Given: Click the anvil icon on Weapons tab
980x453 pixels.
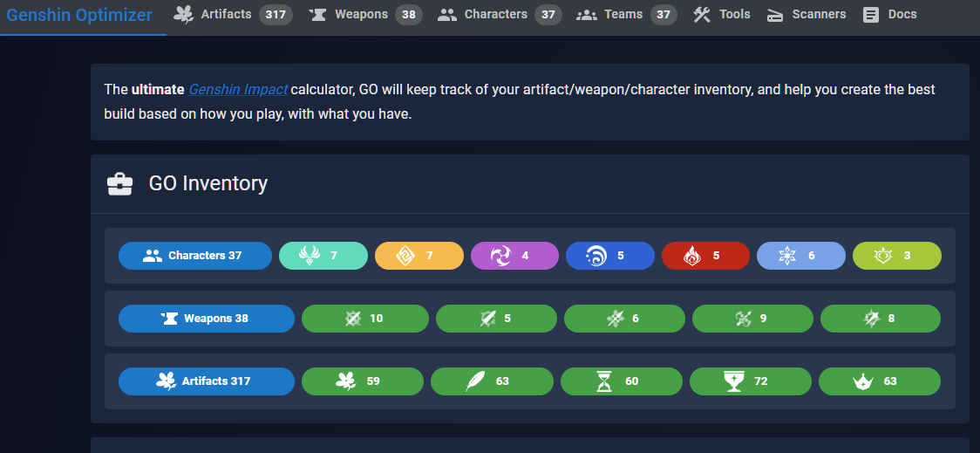Looking at the screenshot, I should click(317, 14).
